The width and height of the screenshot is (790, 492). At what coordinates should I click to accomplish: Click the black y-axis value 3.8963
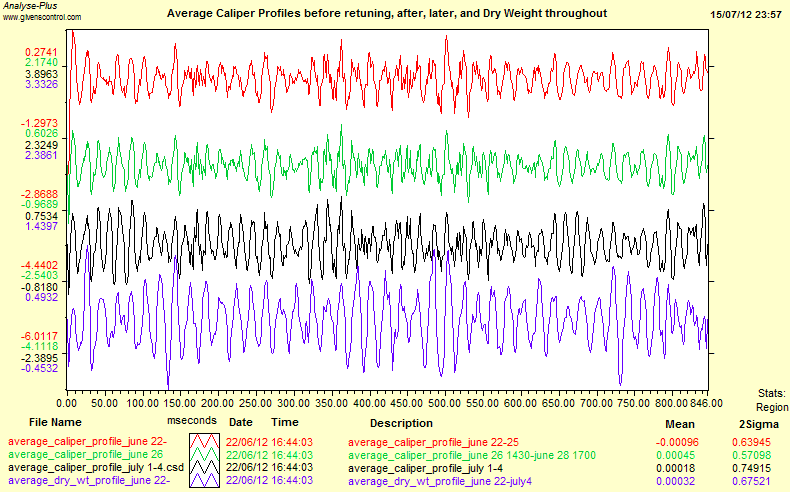pos(41,74)
